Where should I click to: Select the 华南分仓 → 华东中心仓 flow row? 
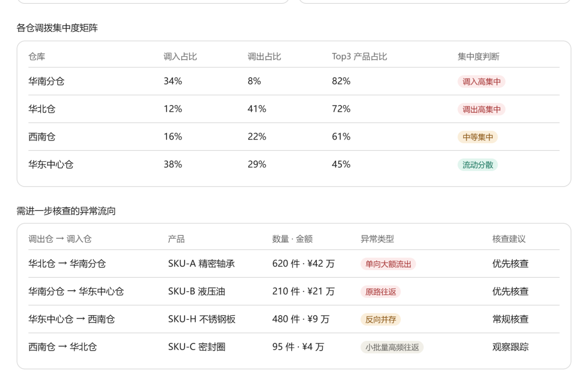[x=294, y=292]
